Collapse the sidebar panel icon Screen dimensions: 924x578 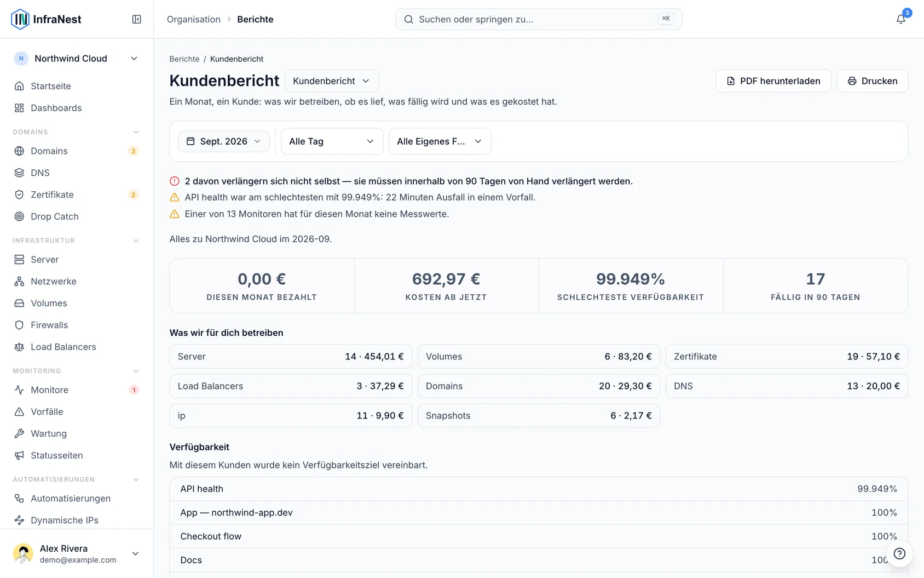pos(137,19)
